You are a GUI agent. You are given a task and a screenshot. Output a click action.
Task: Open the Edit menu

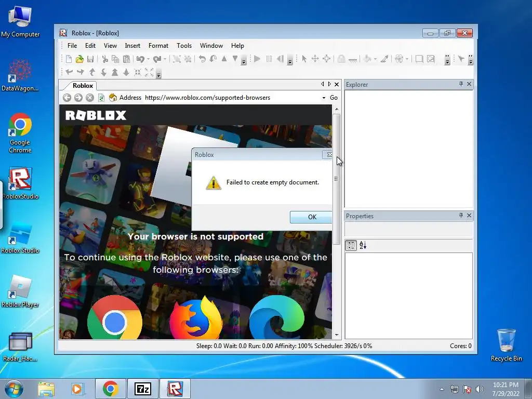point(90,46)
